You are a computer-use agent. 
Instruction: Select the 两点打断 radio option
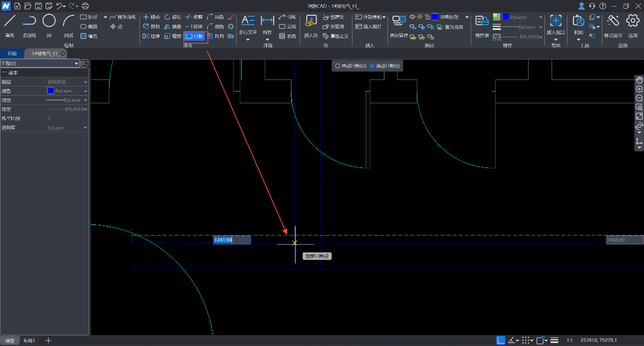[x=337, y=66]
